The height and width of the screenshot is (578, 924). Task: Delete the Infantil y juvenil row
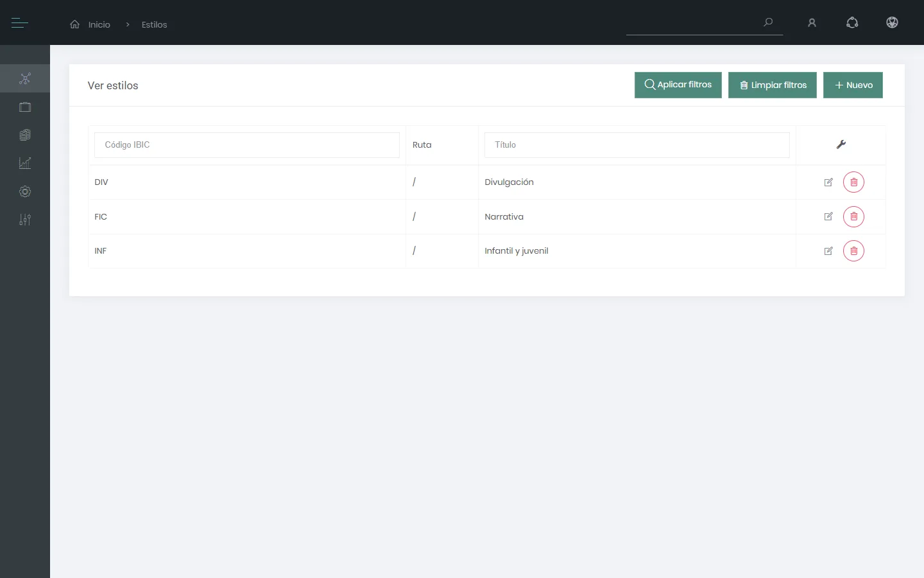(853, 251)
